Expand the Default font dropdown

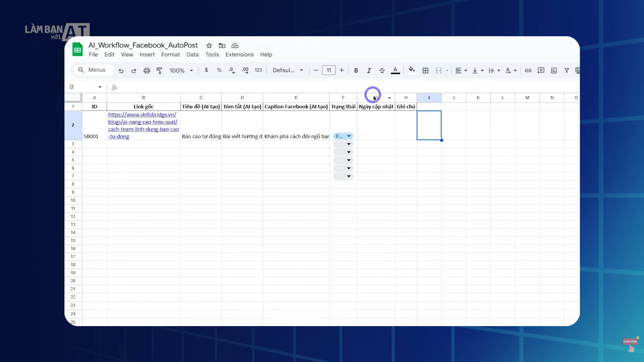pos(288,70)
